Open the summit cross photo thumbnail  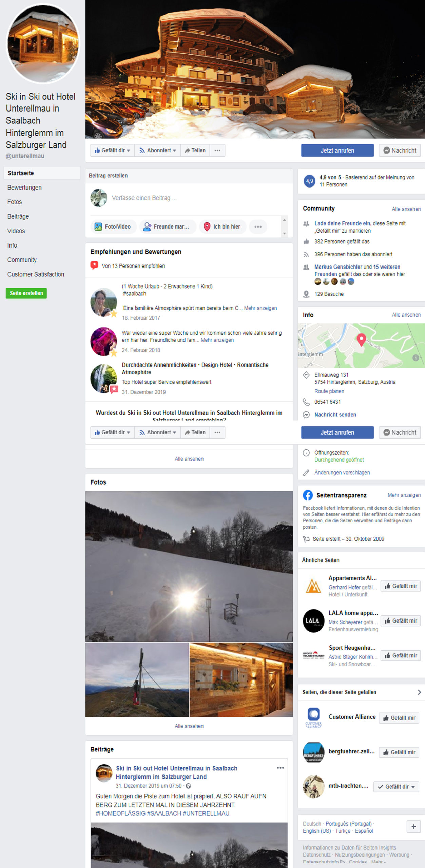[x=137, y=679]
